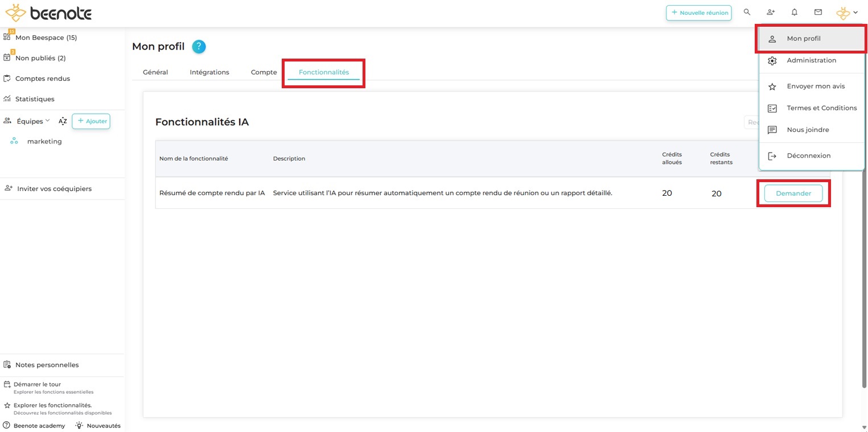Open the Intégrations tab

click(209, 72)
